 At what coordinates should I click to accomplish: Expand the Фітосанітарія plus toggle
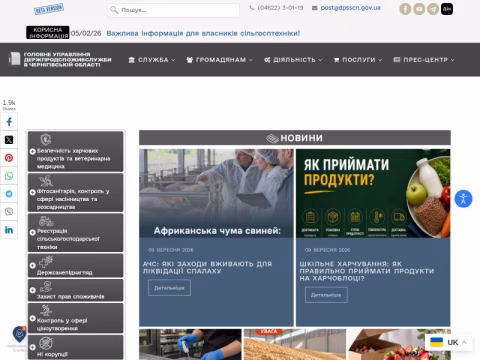click(x=32, y=192)
